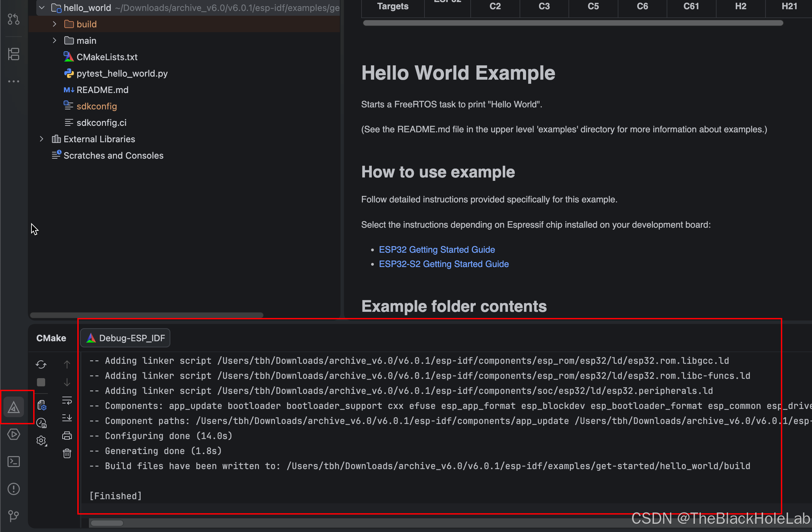
Task: Expand the build folder
Action: [54, 24]
